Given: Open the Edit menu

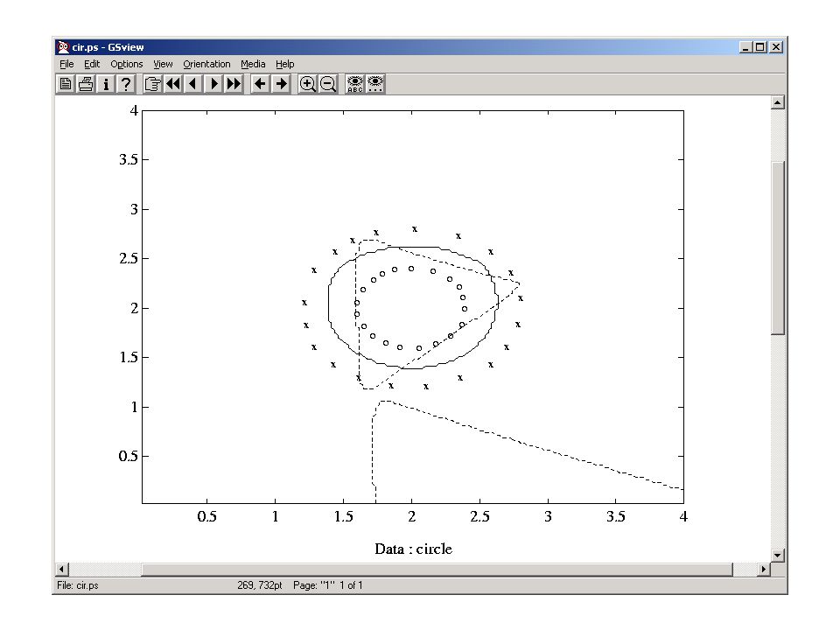Looking at the screenshot, I should click(92, 64).
